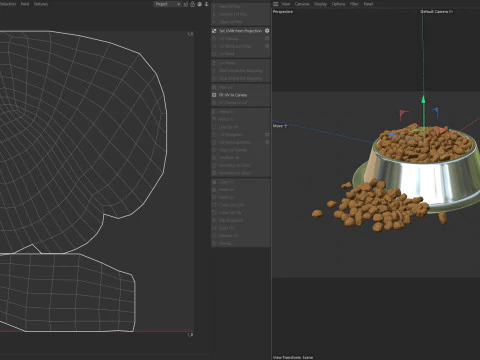Open the Set UVW from Projection settings gear
This screenshot has width=480, height=360.
pyautogui.click(x=267, y=31)
